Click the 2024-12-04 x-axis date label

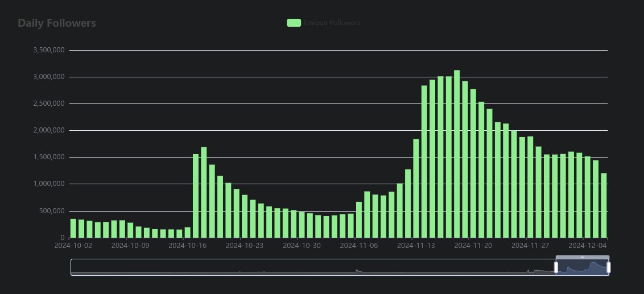pyautogui.click(x=587, y=246)
